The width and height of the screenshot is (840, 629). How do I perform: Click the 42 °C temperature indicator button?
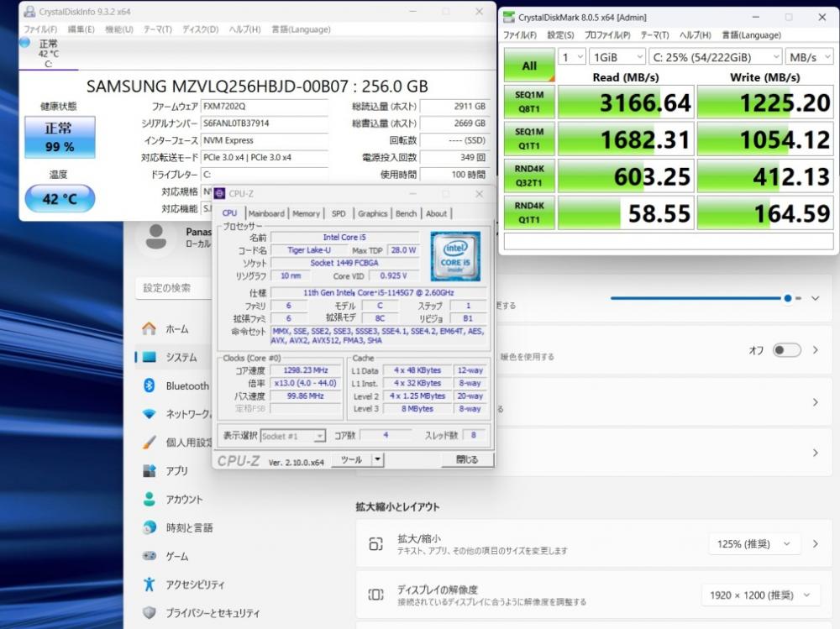pyautogui.click(x=60, y=198)
